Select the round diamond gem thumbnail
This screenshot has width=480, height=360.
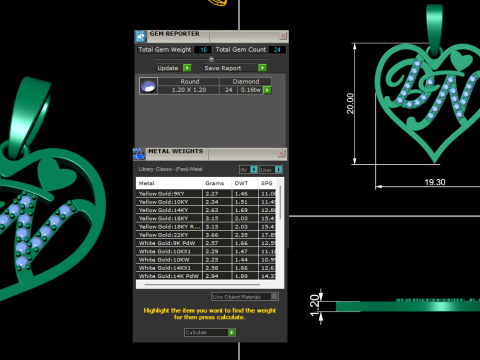click(148, 86)
